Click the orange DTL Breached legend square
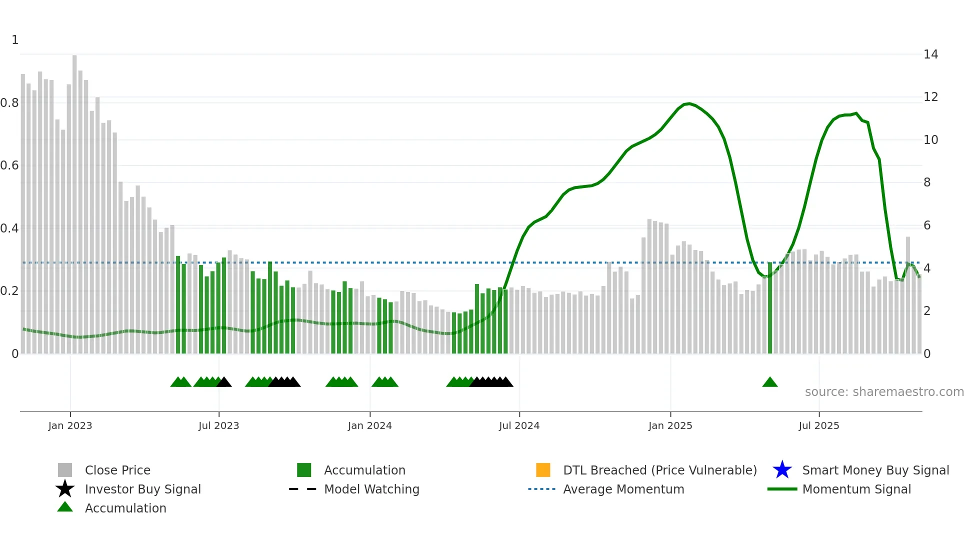 tap(543, 470)
